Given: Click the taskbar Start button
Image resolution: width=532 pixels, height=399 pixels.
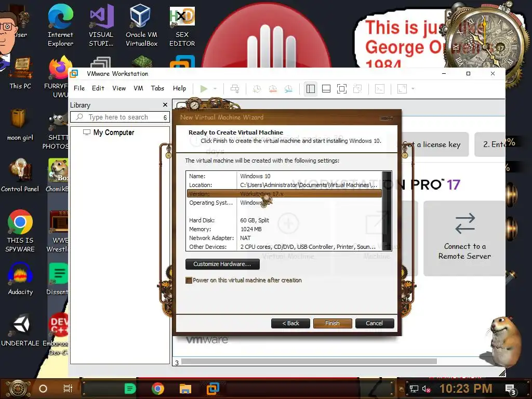Looking at the screenshot, I should pyautogui.click(x=18, y=389).
